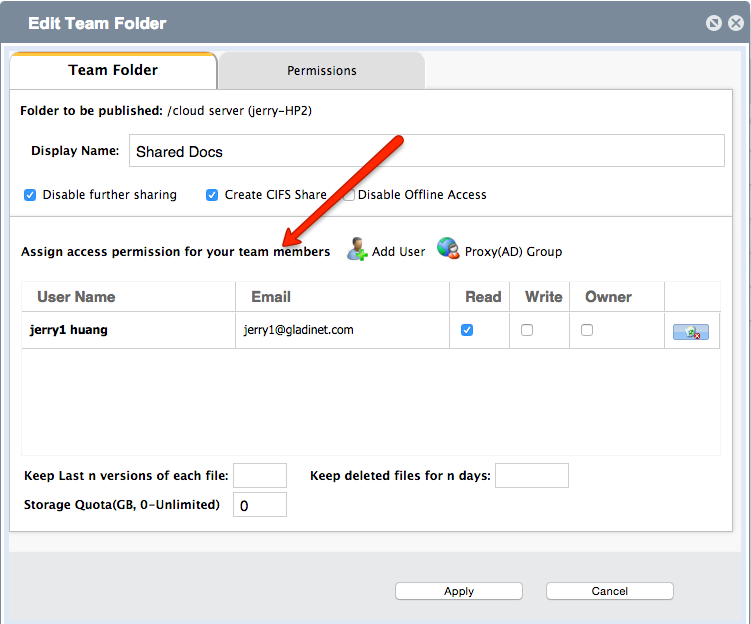Check the Owner box for jerry1 huang
Screen dimensions: 751x624
tap(587, 330)
